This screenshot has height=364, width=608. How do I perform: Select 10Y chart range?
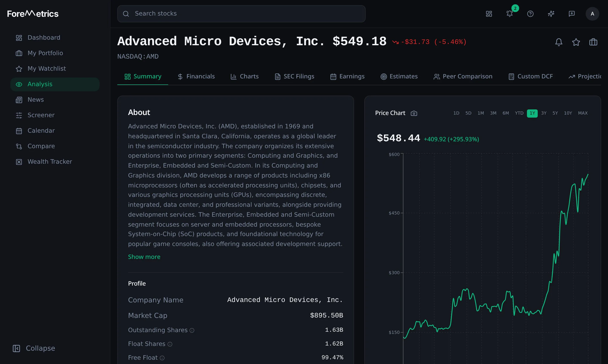point(568,113)
